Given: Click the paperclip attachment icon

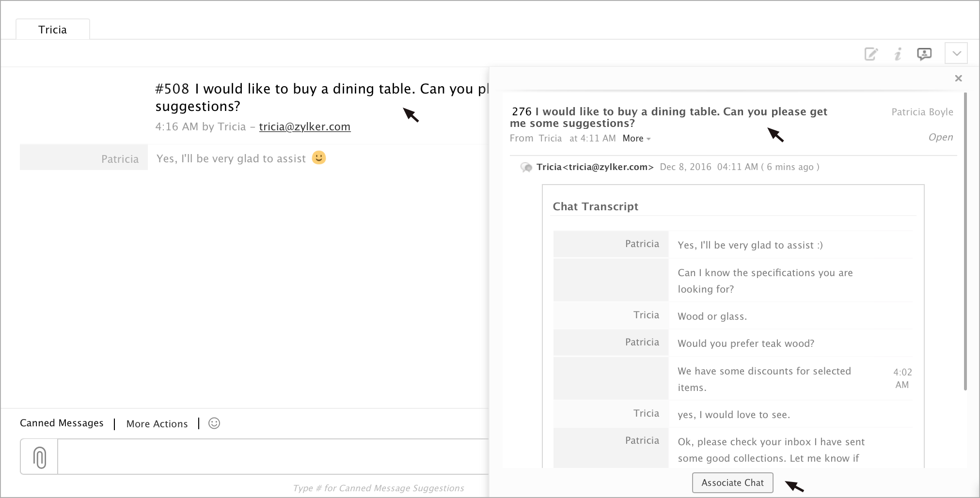Looking at the screenshot, I should [x=40, y=457].
